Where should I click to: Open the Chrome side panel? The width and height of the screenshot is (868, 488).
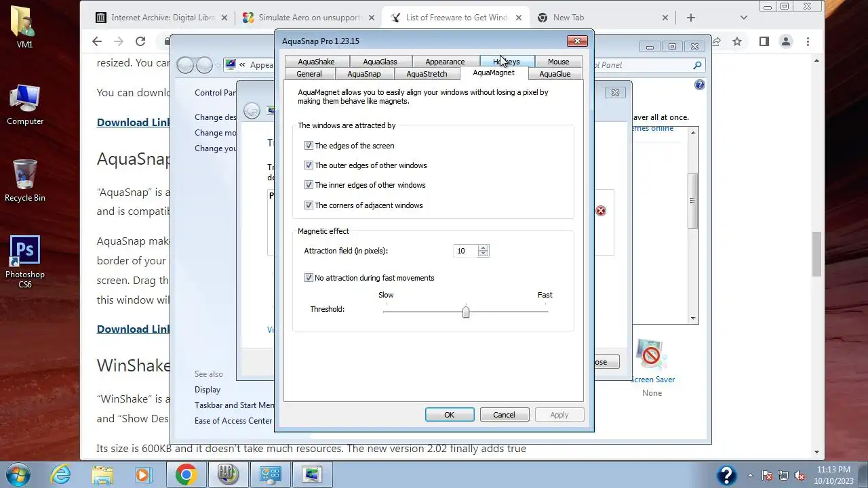(x=764, y=41)
